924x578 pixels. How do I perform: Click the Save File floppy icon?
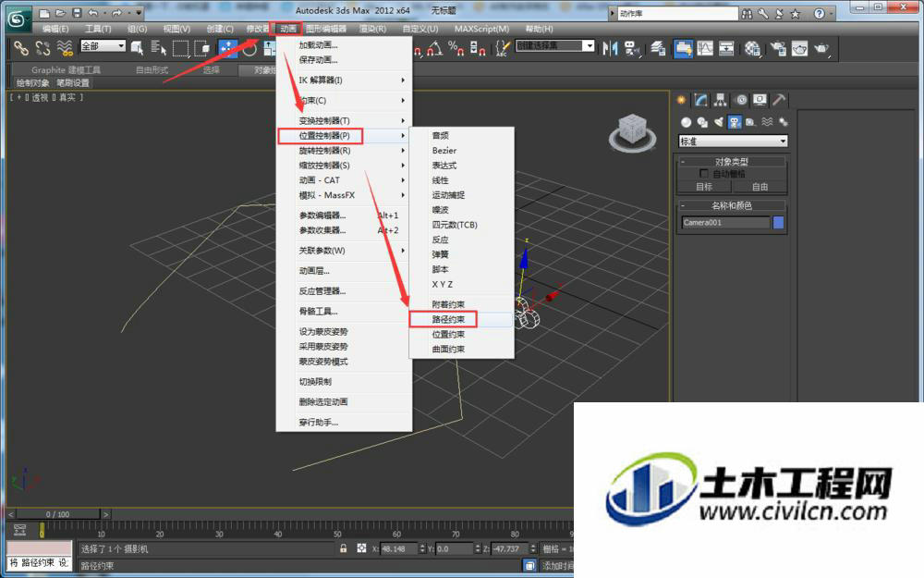77,12
